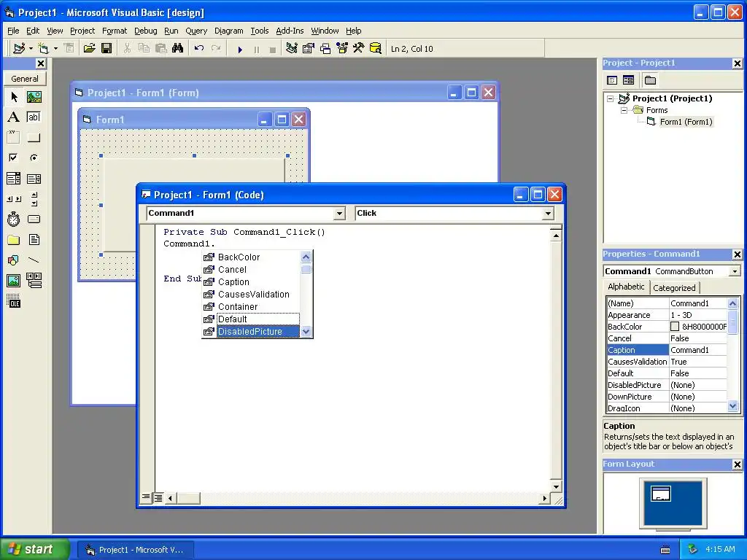Switch to the Alphabetic properties tab
The image size is (747, 560).
[x=626, y=287]
